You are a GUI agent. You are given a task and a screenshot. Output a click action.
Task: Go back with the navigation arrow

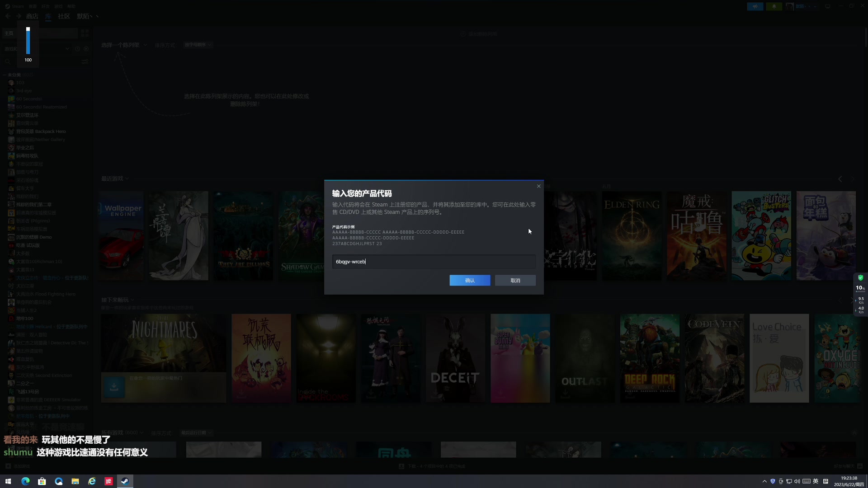[x=8, y=16]
